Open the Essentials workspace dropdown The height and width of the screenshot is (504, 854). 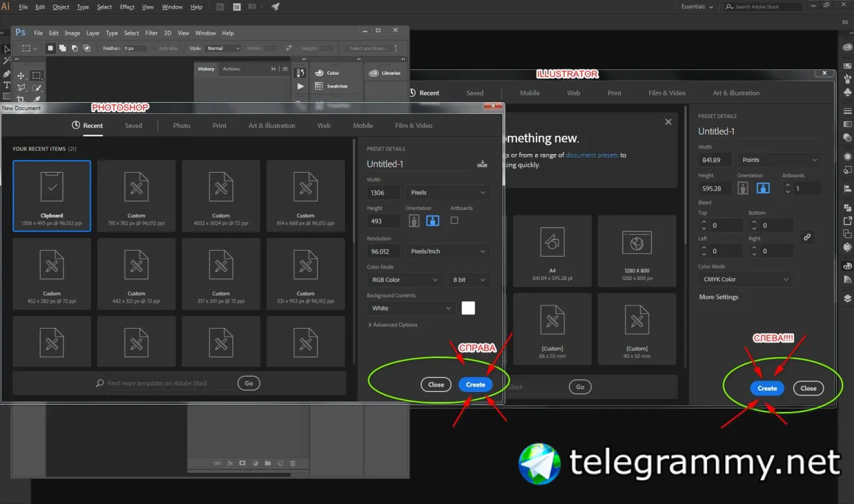tap(697, 7)
